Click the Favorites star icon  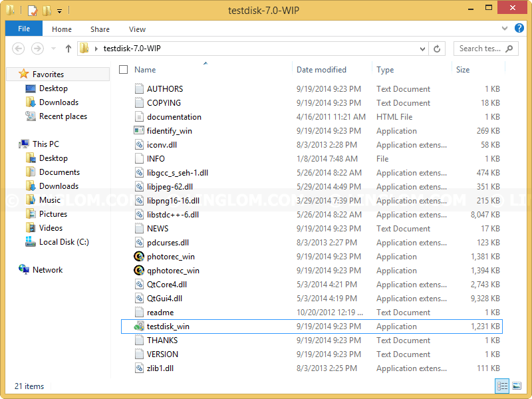pos(24,74)
